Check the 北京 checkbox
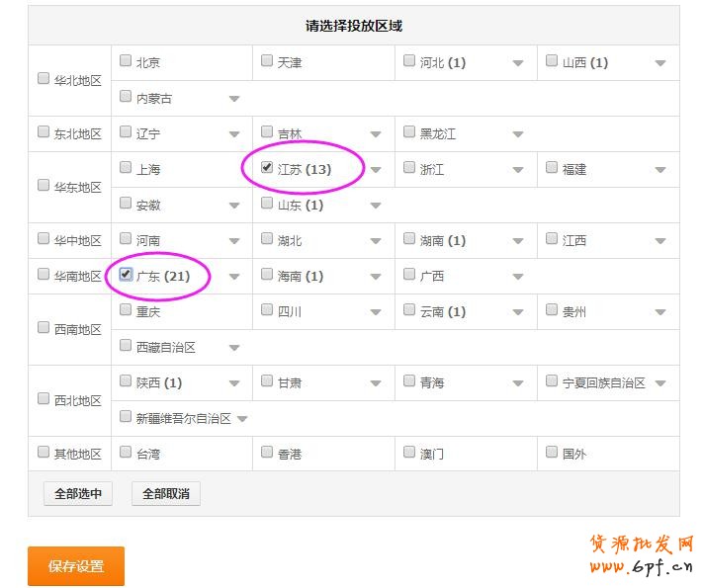Screen dimensions: 703x588 pyautogui.click(x=126, y=61)
